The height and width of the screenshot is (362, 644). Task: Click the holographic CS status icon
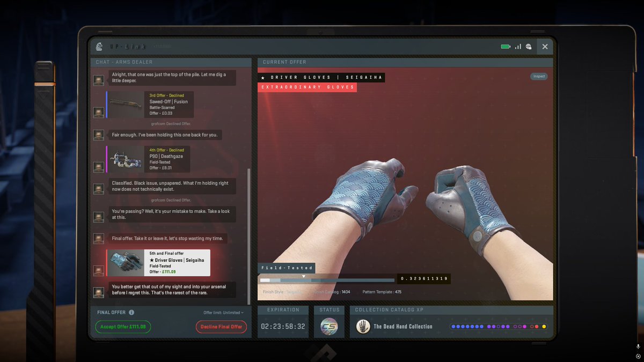tap(329, 326)
